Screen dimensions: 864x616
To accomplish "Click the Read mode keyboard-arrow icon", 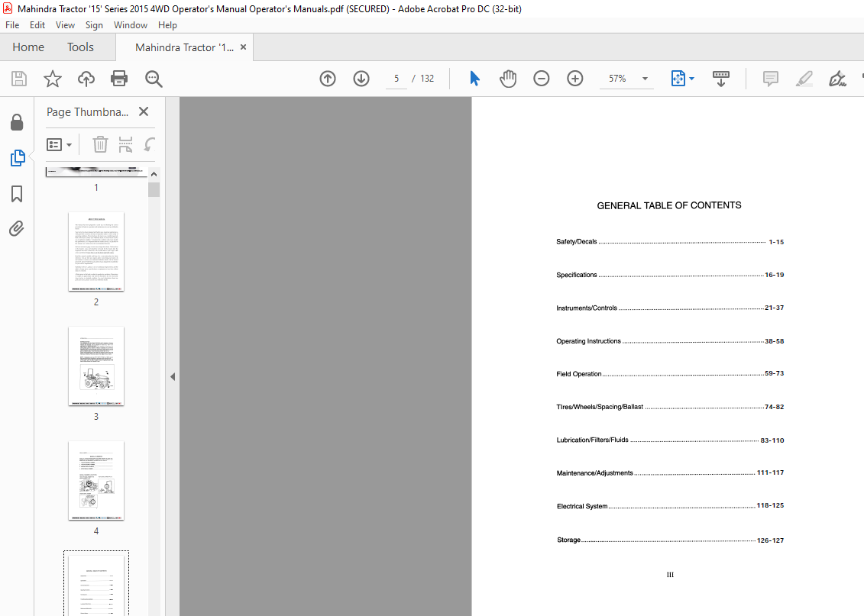I will click(720, 79).
